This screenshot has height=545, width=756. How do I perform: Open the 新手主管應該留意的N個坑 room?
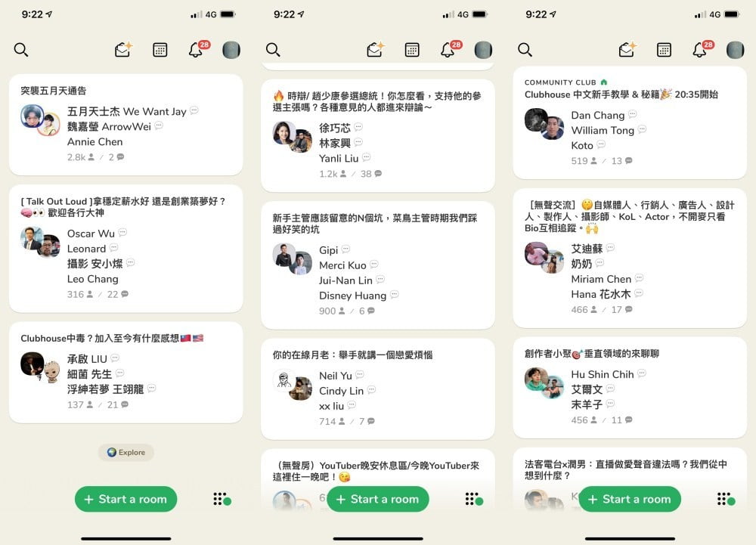pos(378,265)
